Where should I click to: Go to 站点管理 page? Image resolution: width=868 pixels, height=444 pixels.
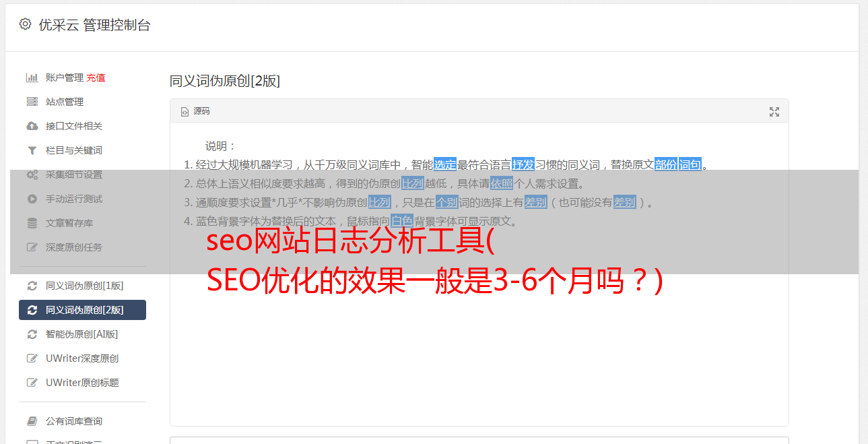pyautogui.click(x=65, y=102)
